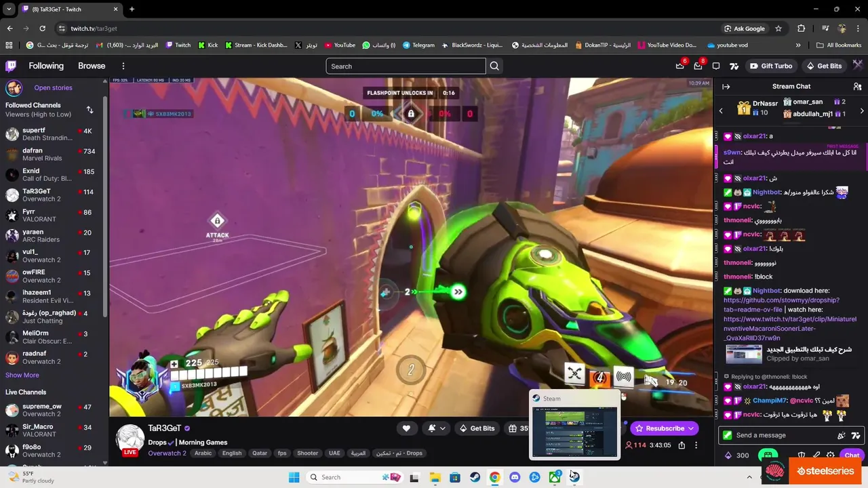This screenshot has height=488, width=868.
Task: Click the purple Chat send button
Action: point(852,455)
